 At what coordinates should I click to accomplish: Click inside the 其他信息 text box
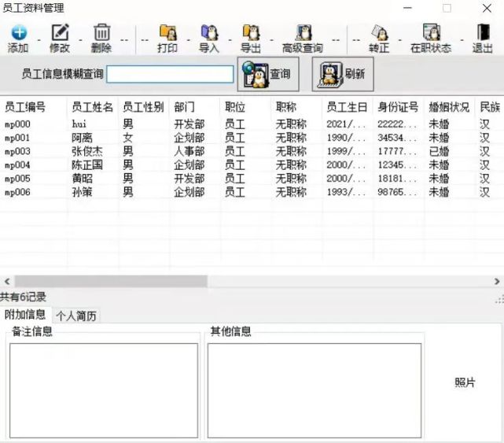click(x=315, y=390)
